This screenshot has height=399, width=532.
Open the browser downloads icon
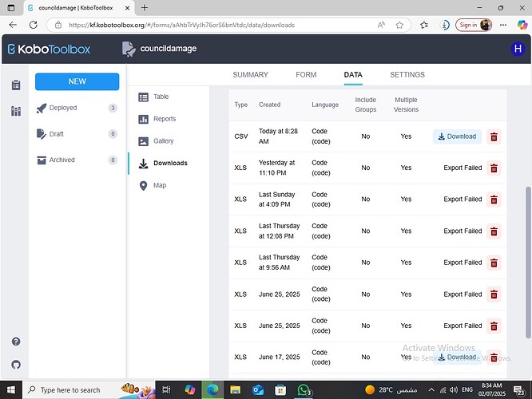pyautogui.click(x=444, y=25)
